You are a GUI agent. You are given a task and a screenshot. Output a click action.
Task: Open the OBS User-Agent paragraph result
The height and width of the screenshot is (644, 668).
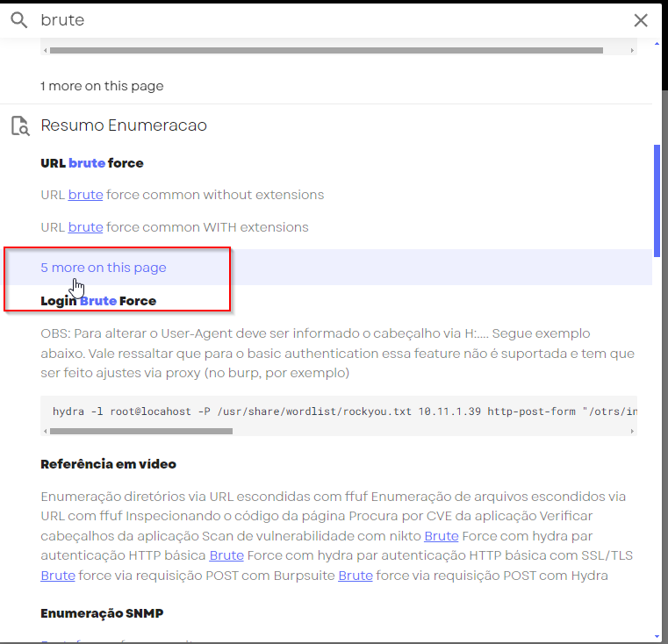point(337,353)
